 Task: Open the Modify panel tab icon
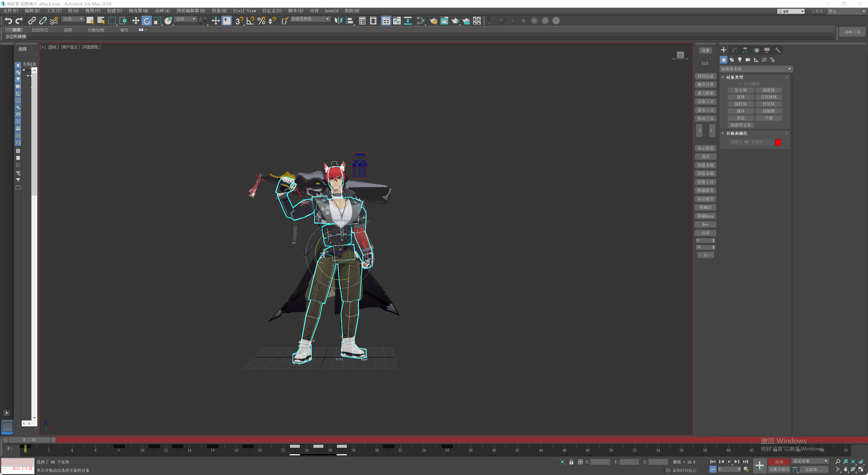click(x=734, y=50)
